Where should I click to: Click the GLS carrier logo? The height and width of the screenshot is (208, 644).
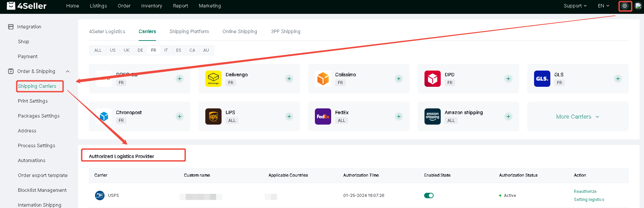pyautogui.click(x=542, y=79)
